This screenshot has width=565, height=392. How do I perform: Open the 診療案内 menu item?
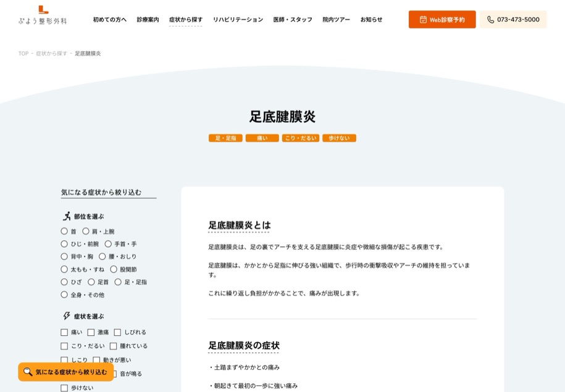148,20
